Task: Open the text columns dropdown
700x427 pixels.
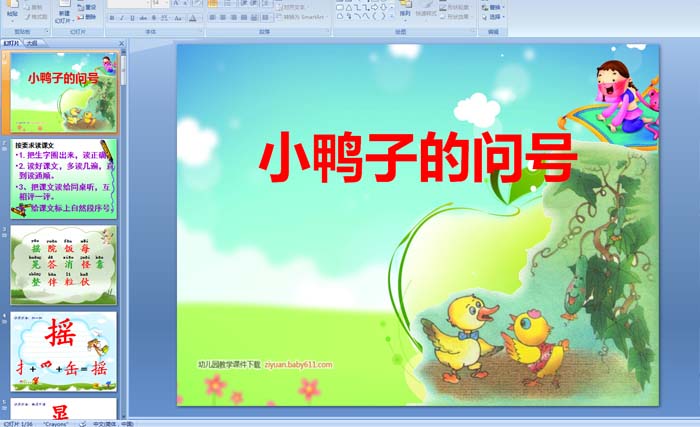Action: [x=266, y=17]
